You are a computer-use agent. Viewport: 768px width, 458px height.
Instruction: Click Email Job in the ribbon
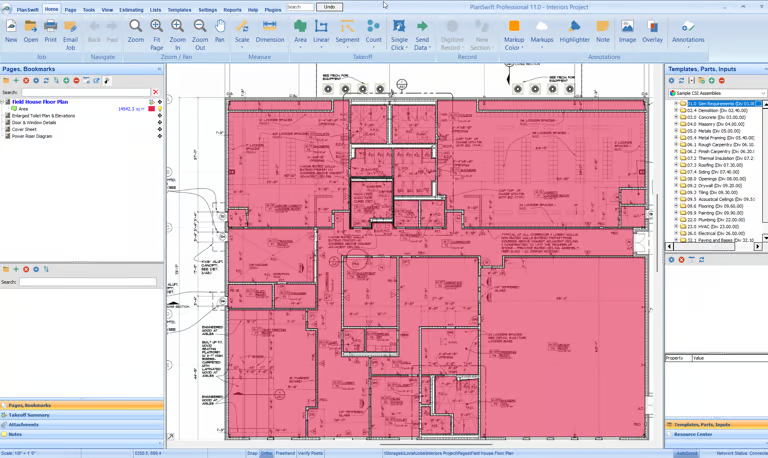[71, 35]
